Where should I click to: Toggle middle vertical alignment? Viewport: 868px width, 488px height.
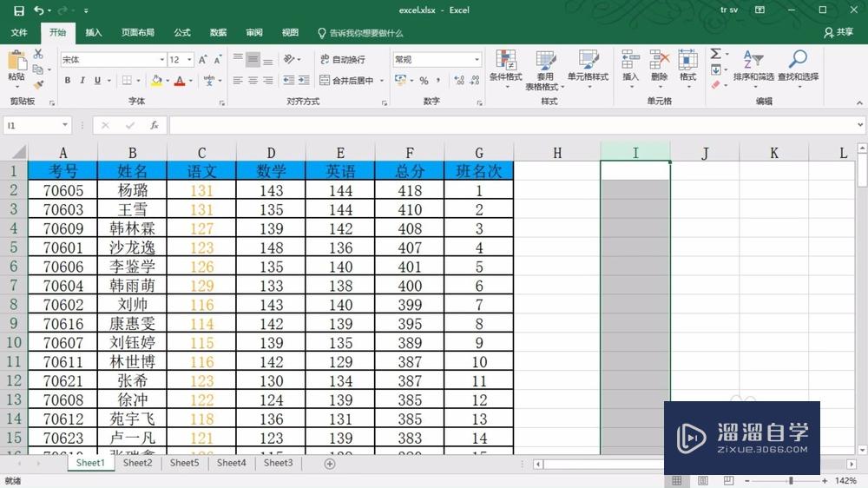pyautogui.click(x=253, y=59)
